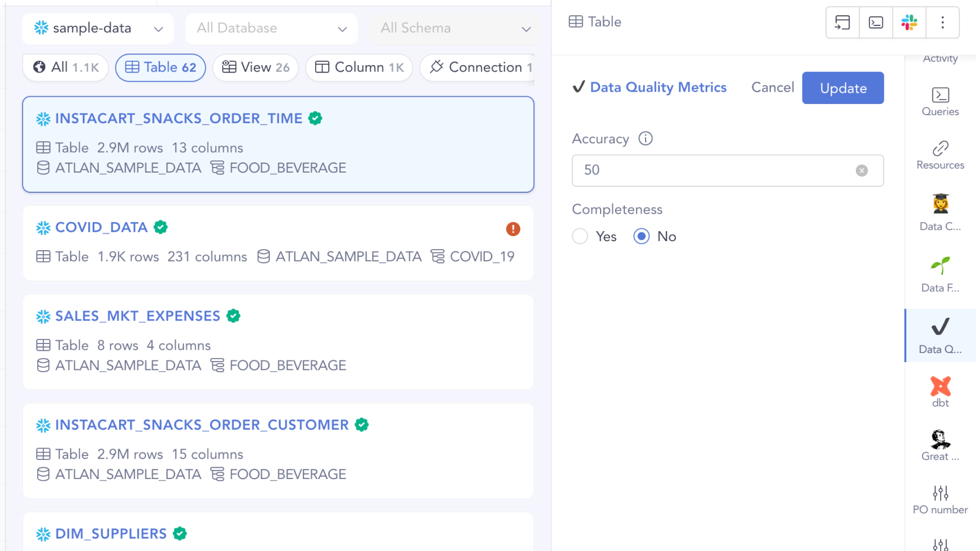The width and height of the screenshot is (980, 551).
Task: Click the verified badge next to DIM_SUPPLIERS
Action: click(x=180, y=534)
